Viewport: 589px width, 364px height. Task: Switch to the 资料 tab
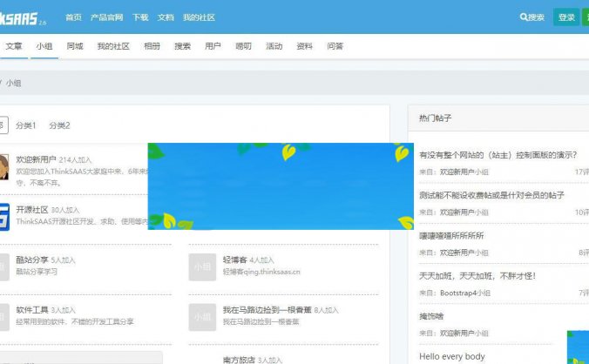point(304,46)
